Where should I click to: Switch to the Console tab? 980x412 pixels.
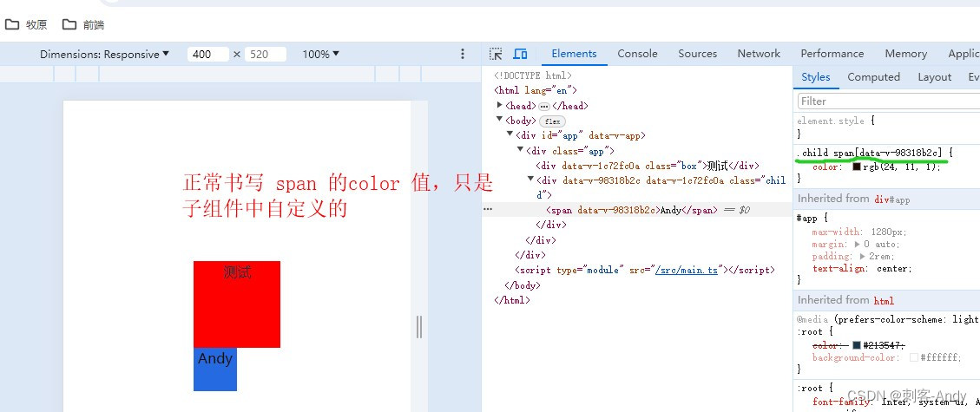pyautogui.click(x=637, y=54)
